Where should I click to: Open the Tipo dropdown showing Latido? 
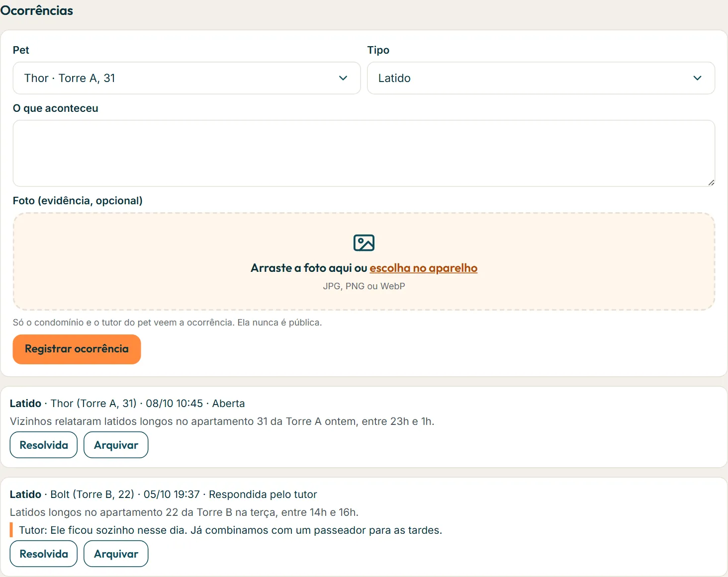tap(541, 78)
